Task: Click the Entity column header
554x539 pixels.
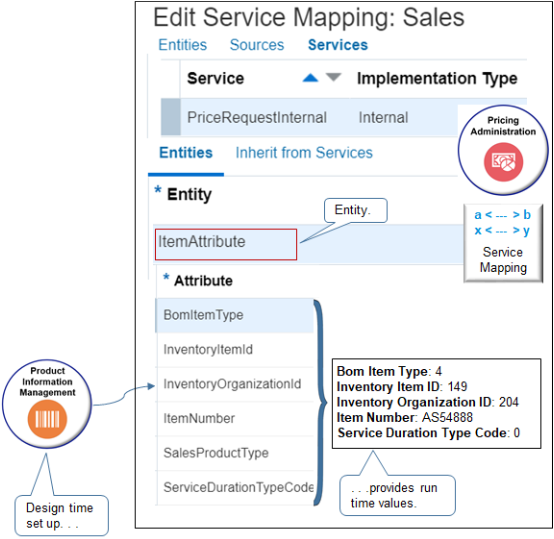Action: tap(189, 195)
